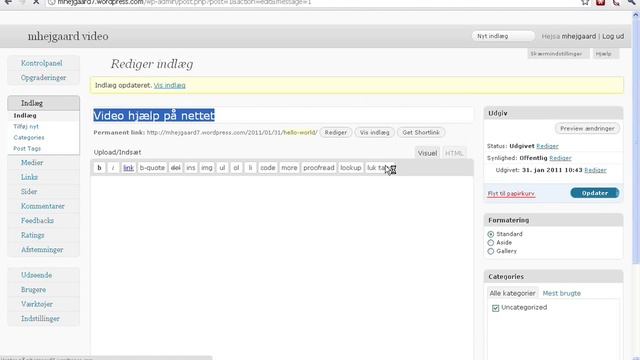Insert an image with the img button
The image size is (640, 360).
(207, 168)
